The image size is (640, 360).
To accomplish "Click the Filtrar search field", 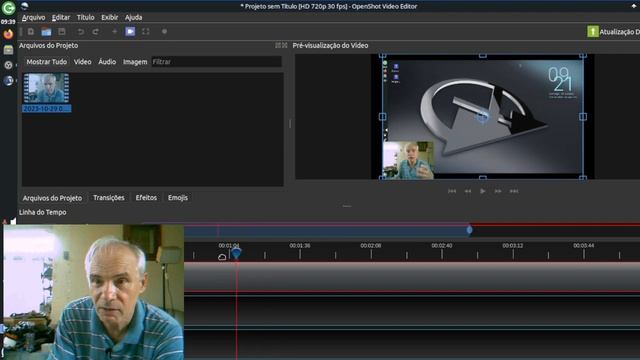I will tap(216, 62).
